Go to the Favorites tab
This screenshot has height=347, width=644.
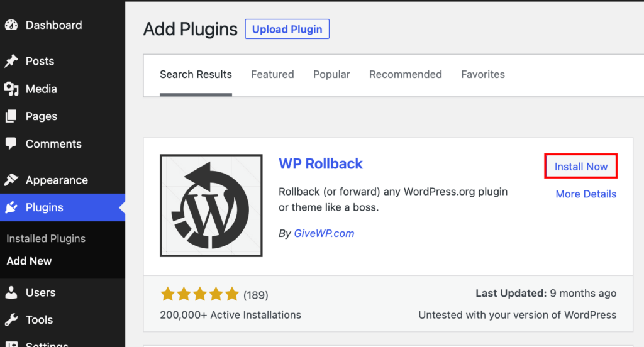point(482,74)
